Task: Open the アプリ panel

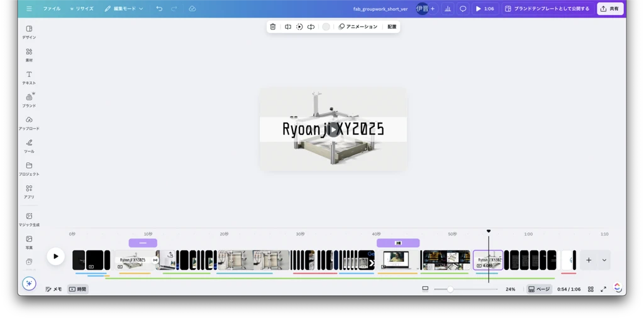Action: pos(29,192)
